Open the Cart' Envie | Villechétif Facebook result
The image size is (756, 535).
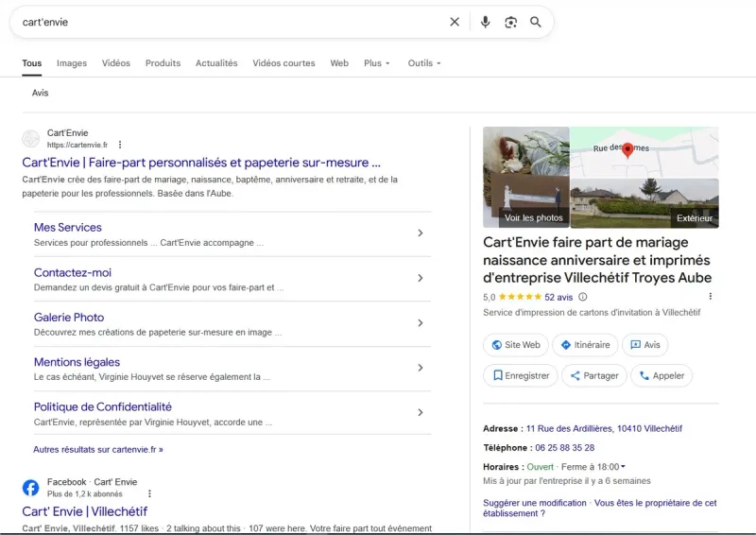pyautogui.click(x=85, y=511)
